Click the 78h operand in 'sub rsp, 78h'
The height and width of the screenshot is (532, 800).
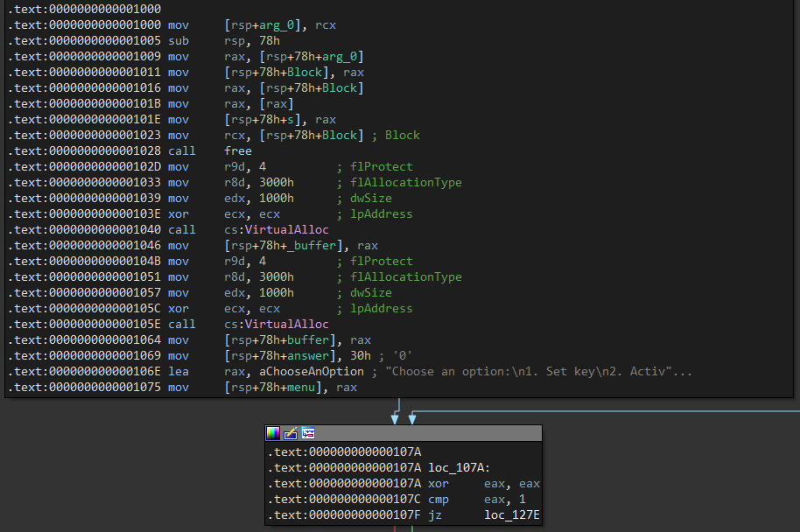point(270,41)
